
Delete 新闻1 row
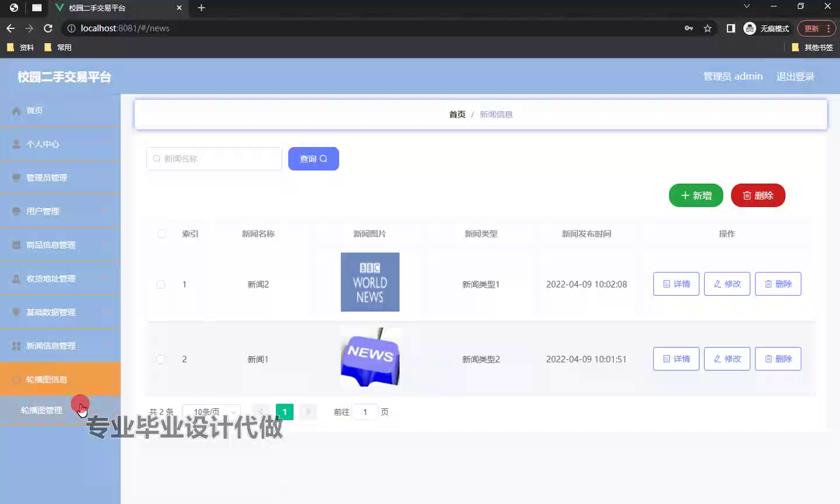click(778, 359)
